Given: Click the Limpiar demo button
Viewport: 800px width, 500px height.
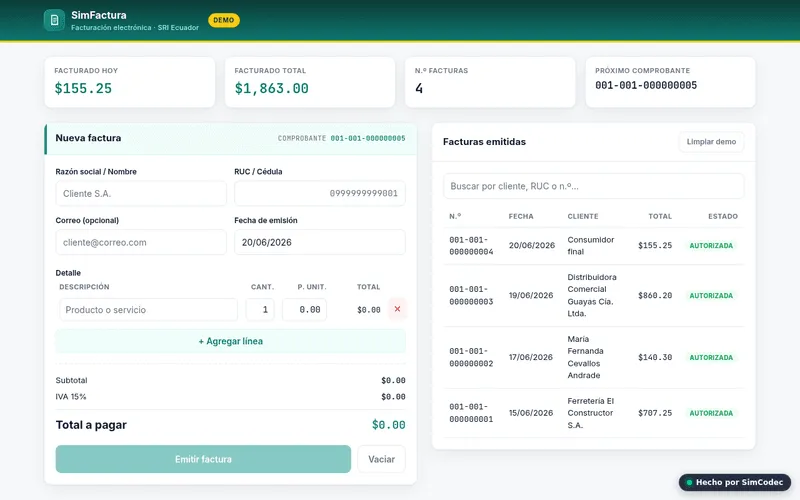Looking at the screenshot, I should (x=711, y=142).
